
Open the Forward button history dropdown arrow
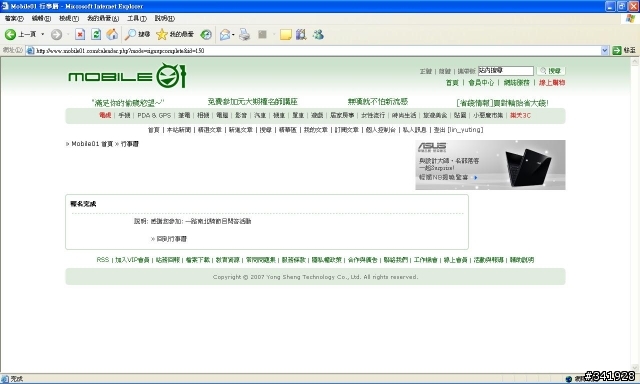coord(68,35)
